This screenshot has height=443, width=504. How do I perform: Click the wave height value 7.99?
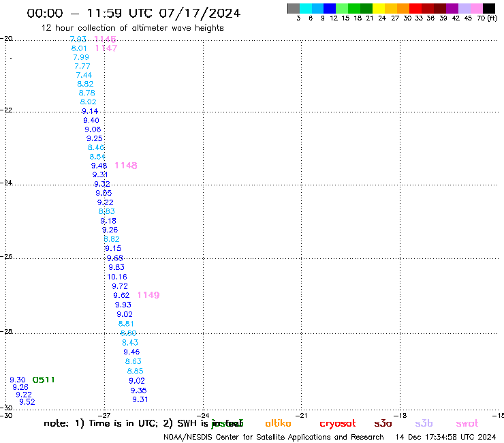(x=81, y=57)
